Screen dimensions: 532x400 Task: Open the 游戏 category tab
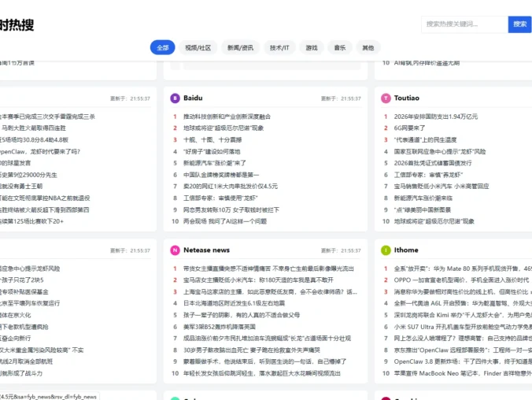pyautogui.click(x=312, y=47)
